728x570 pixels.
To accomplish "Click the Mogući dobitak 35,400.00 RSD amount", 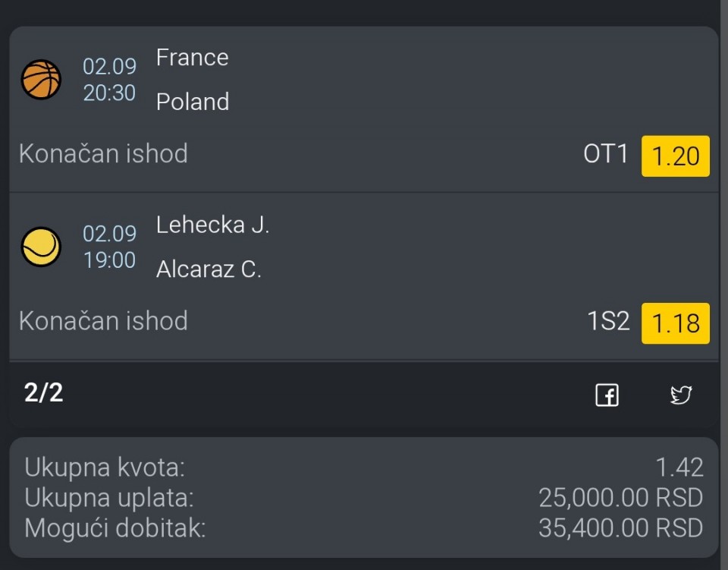I will tap(621, 528).
